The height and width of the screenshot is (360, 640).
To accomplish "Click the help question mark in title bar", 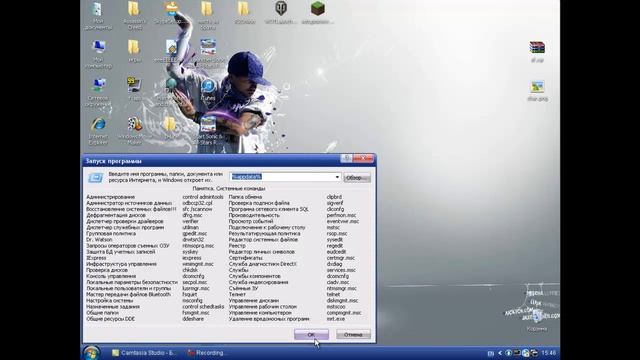I will point(346,158).
